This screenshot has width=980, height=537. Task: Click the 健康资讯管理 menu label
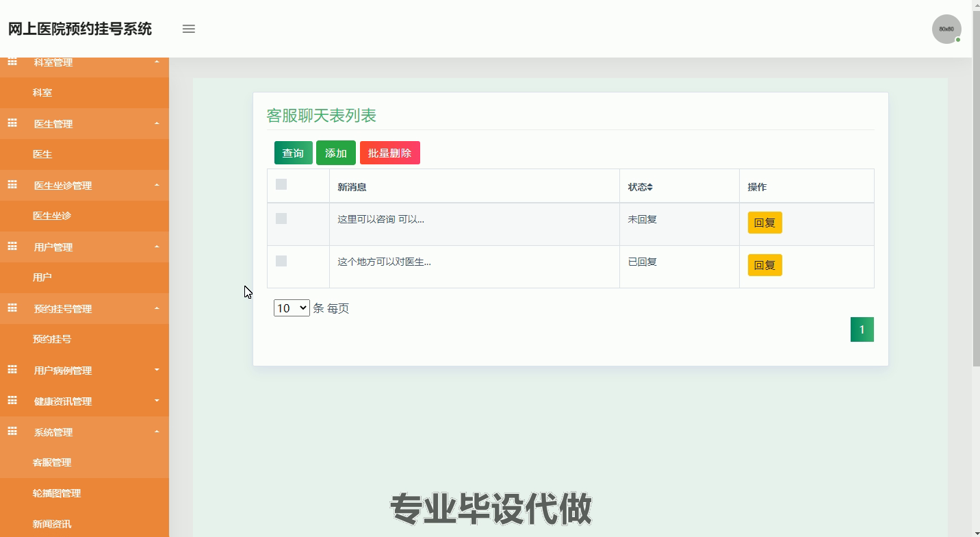coord(63,401)
